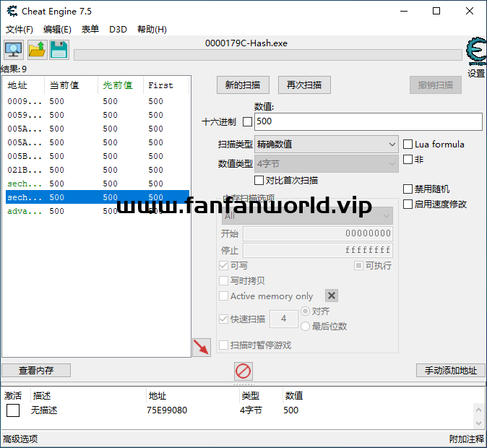Click the Cheat Engine title bar icon

tap(12, 11)
